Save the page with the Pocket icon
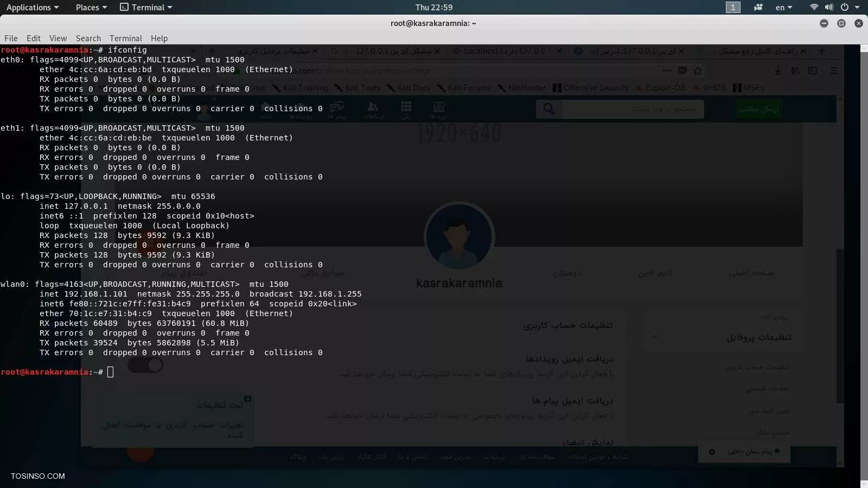This screenshot has width=868, height=488. point(682,70)
